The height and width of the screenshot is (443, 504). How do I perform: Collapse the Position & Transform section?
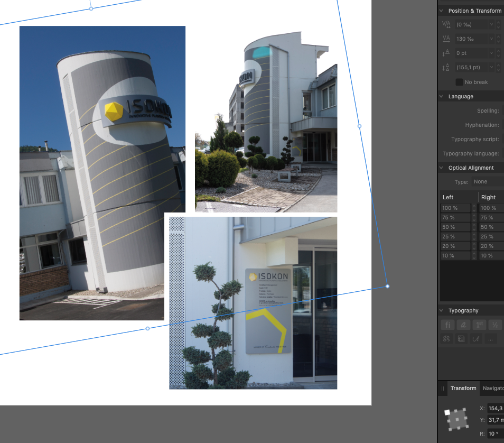click(x=441, y=11)
